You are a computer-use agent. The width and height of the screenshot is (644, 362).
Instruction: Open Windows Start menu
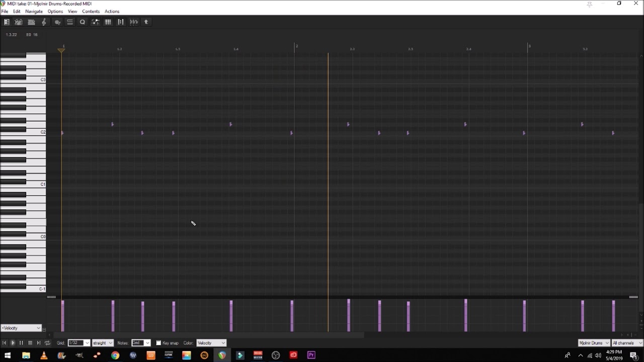coord(8,355)
